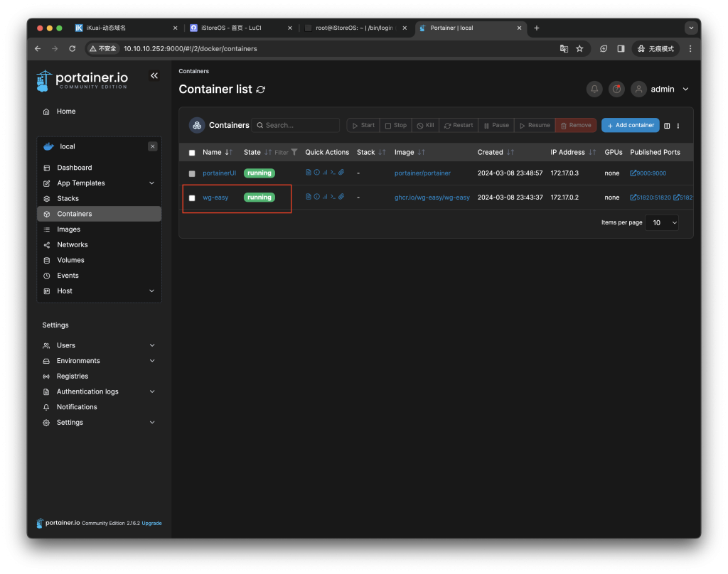The width and height of the screenshot is (728, 574).
Task: Attach console to portainerUI container
Action: (x=341, y=173)
